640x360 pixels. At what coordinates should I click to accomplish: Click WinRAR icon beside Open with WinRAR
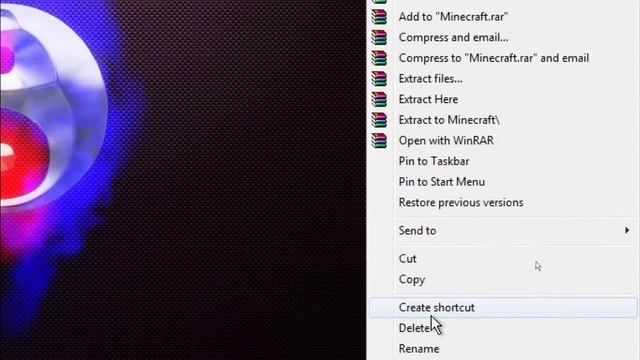(x=379, y=140)
